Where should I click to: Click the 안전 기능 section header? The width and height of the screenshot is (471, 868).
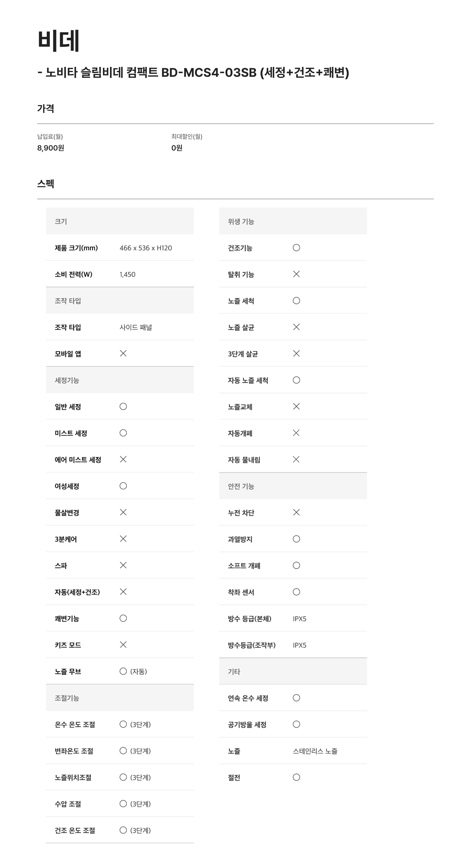241,486
